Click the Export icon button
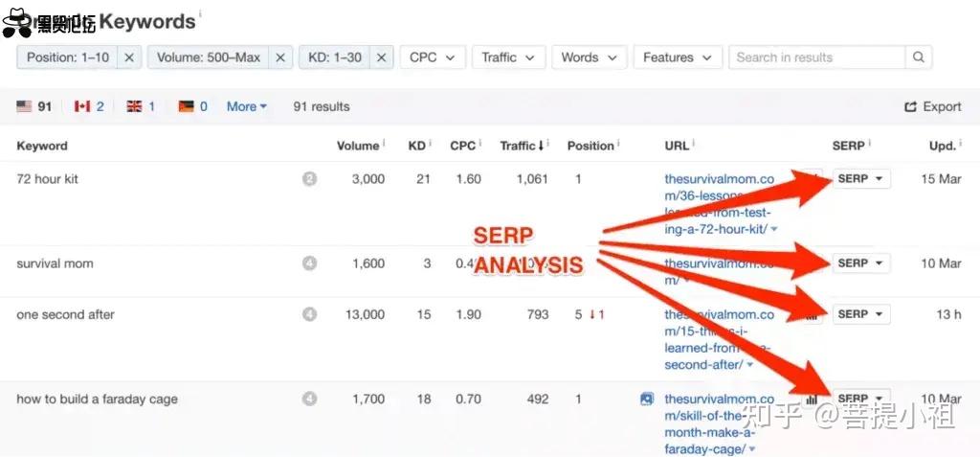Screen dimensions: 980x457 click(910, 107)
